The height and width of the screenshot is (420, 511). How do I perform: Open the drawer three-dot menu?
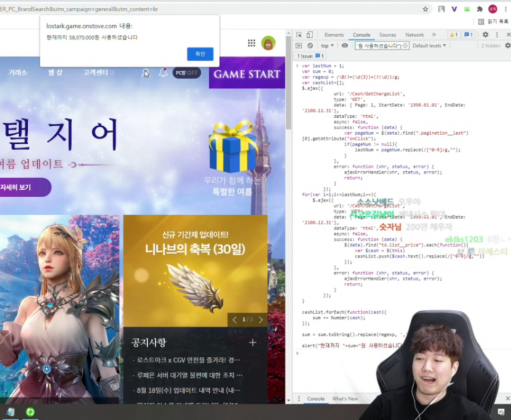click(x=299, y=398)
